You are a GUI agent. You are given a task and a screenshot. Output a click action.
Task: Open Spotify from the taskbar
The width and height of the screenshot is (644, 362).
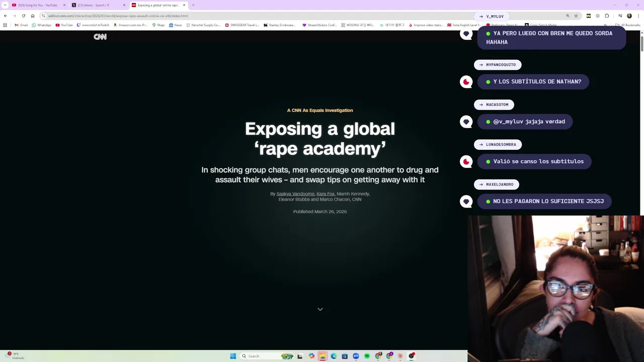pos(367,356)
